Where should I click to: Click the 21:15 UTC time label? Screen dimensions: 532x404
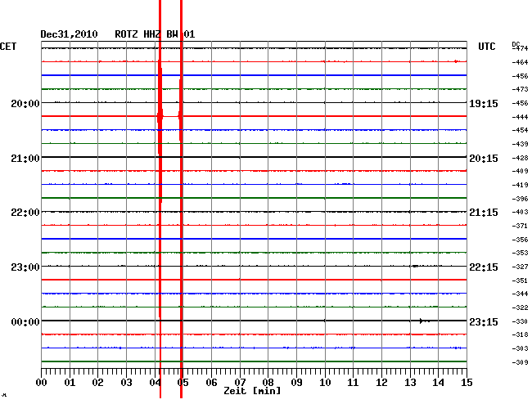point(484,213)
